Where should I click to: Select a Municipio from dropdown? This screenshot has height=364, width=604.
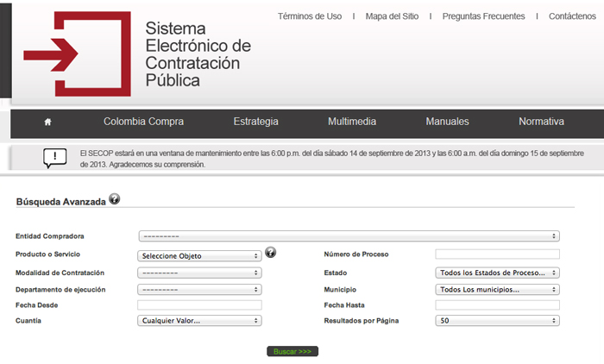pyautogui.click(x=498, y=289)
